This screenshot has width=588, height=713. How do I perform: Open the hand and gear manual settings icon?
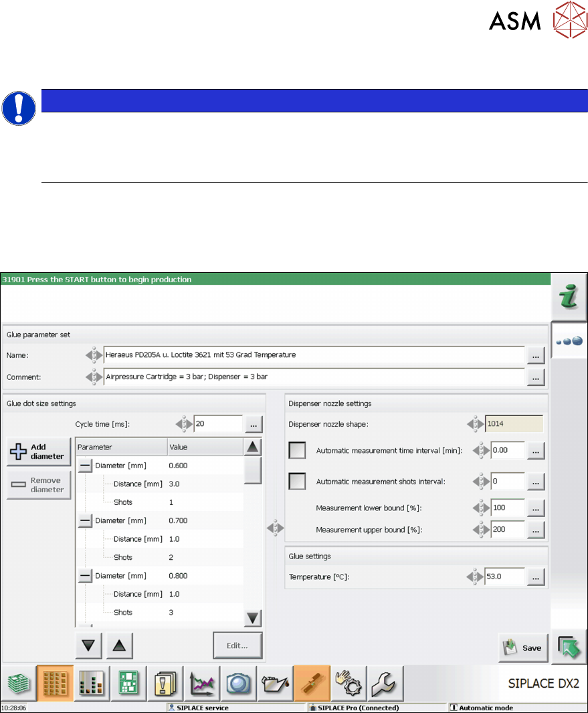coord(349,684)
